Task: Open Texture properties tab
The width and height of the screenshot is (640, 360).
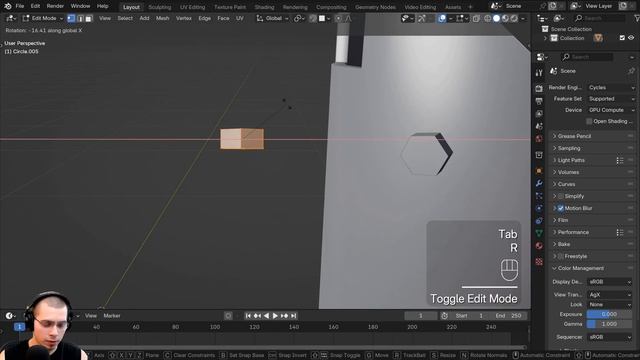Action: tap(539, 262)
